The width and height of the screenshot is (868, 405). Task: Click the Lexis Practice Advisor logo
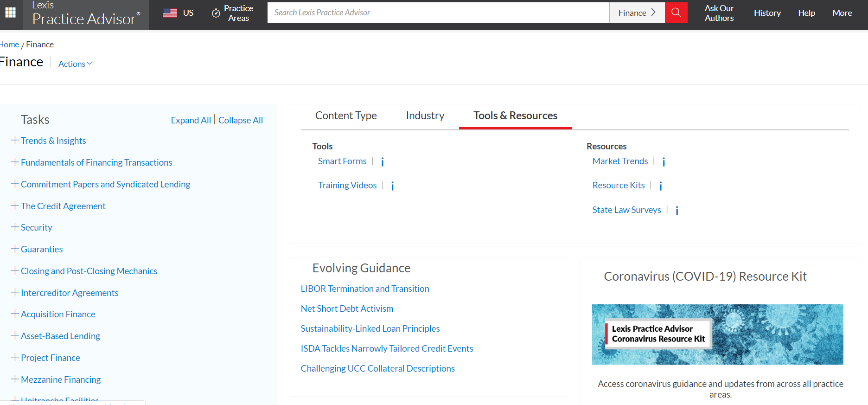coord(86,13)
